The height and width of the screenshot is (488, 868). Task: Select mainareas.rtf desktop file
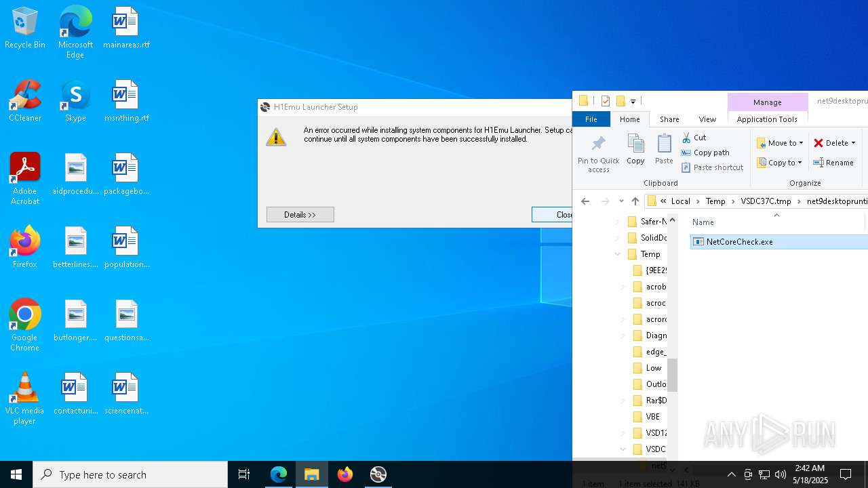coord(126,28)
